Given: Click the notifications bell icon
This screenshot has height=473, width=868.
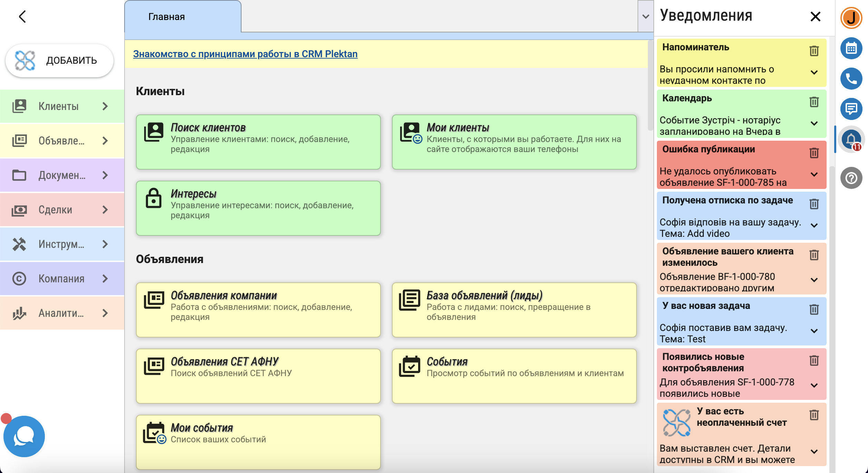Looking at the screenshot, I should click(x=851, y=139).
